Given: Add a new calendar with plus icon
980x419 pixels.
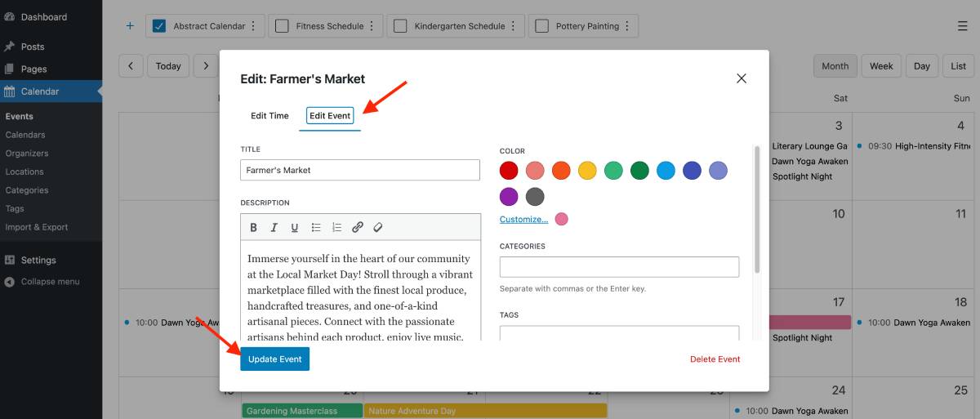Looking at the screenshot, I should [130, 26].
